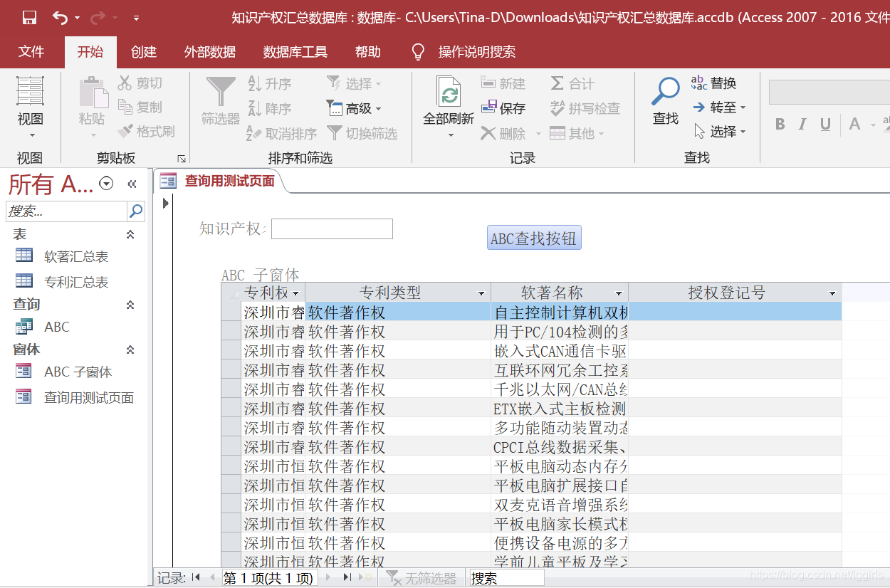The height and width of the screenshot is (588, 890).
Task: Switch to the 创建 ribbon tab
Action: (x=144, y=51)
